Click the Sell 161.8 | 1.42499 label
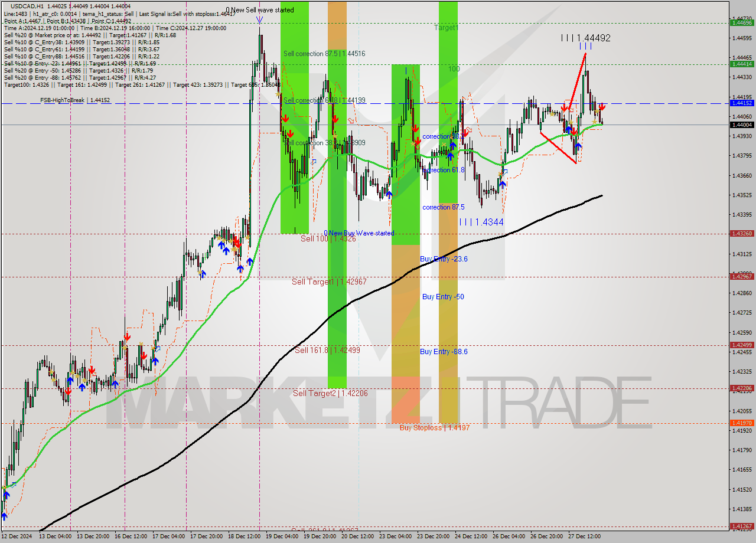This screenshot has height=543, width=756. pyautogui.click(x=327, y=350)
